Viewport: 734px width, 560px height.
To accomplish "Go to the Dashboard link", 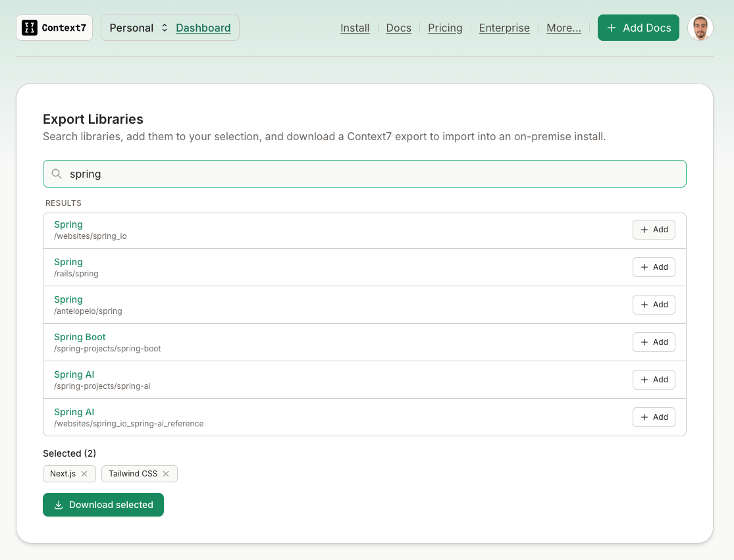I will [203, 28].
